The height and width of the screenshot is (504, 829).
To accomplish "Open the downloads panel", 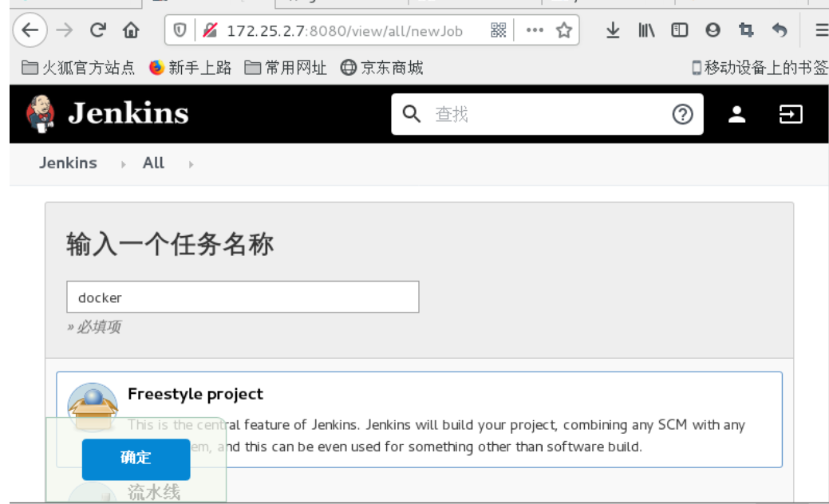I will [613, 30].
